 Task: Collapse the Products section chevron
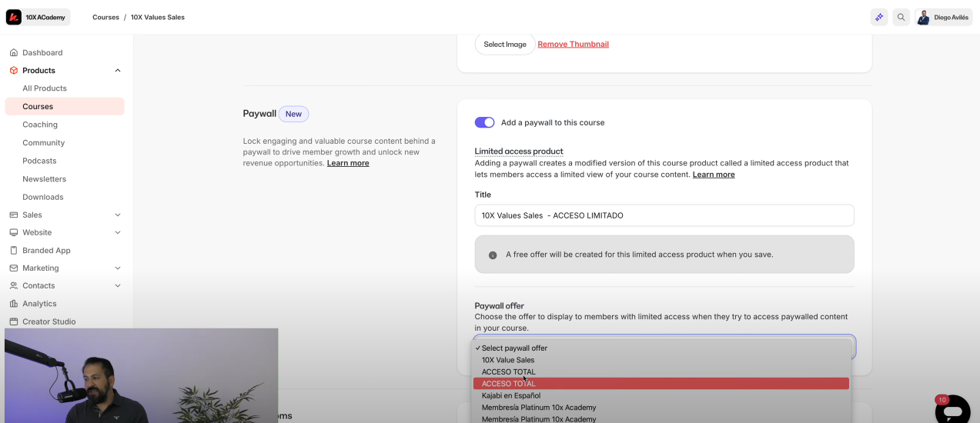coord(118,70)
